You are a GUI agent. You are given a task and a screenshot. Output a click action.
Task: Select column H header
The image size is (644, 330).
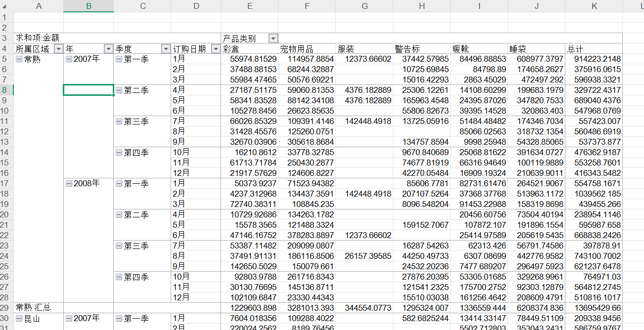click(421, 6)
